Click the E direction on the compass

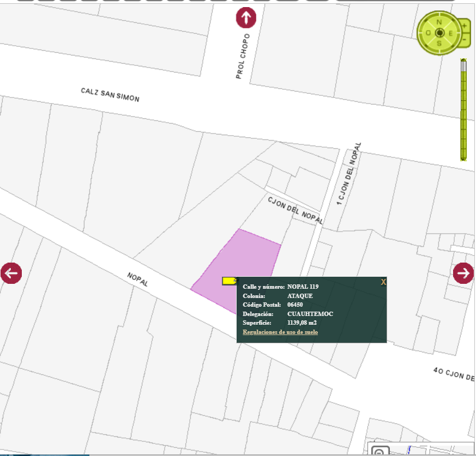coord(451,33)
